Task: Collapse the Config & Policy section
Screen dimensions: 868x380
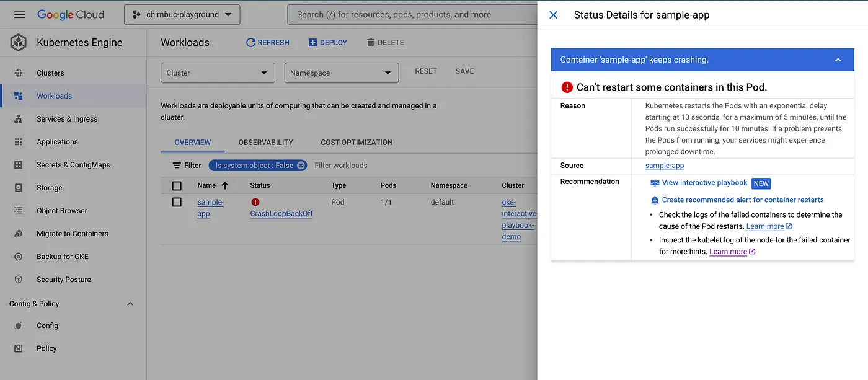Action: 130,304
